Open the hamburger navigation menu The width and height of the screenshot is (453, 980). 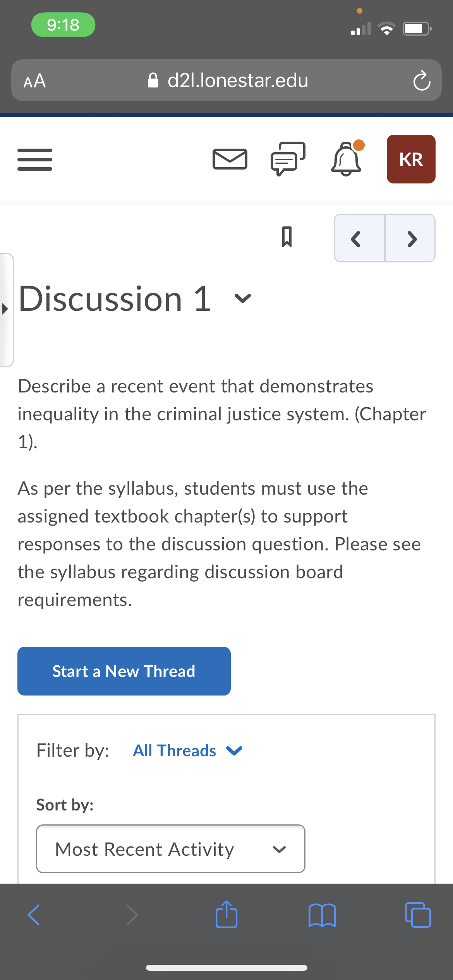tap(35, 159)
